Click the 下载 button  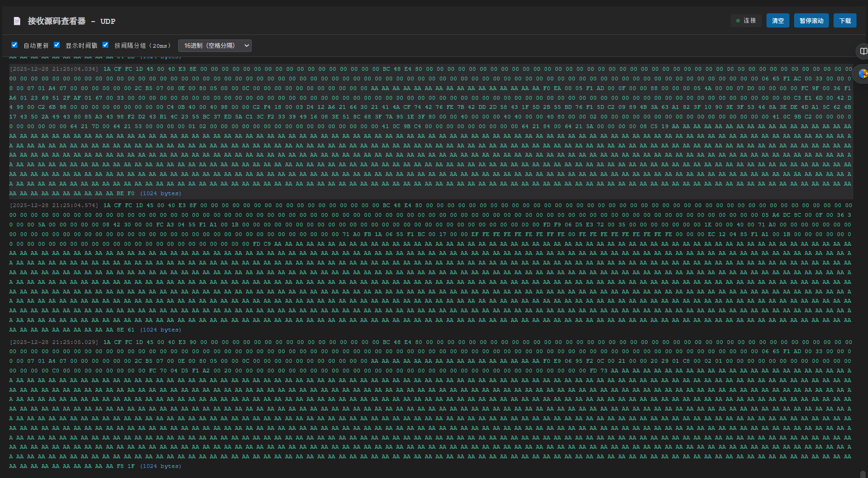pos(845,21)
